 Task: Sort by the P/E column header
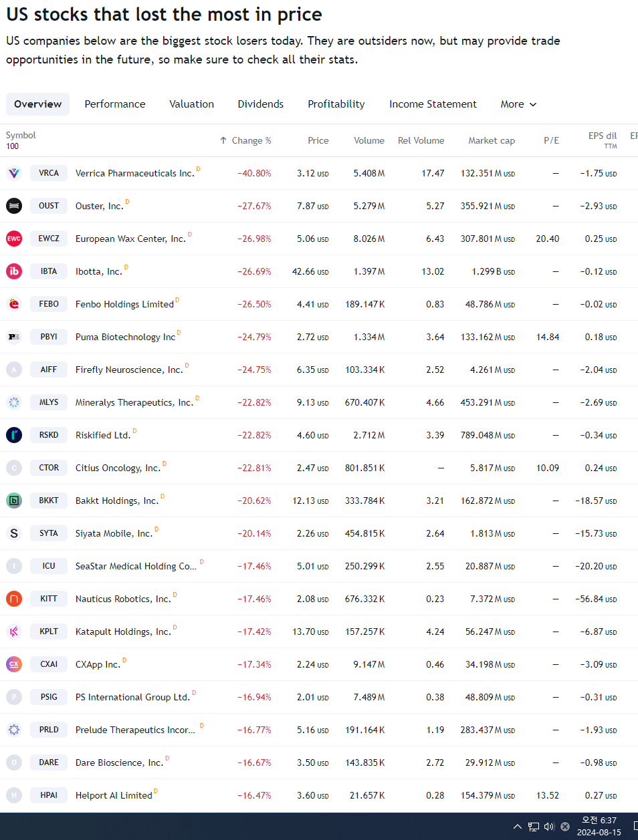click(551, 140)
